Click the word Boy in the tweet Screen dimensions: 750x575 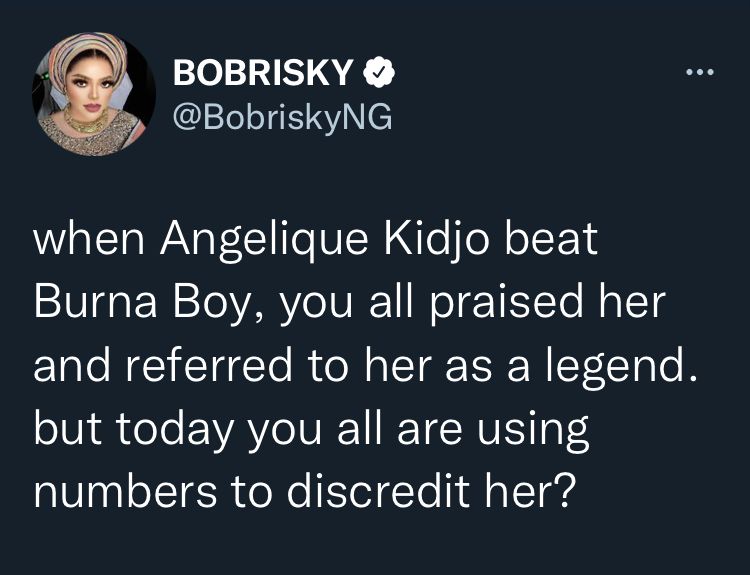[218, 306]
